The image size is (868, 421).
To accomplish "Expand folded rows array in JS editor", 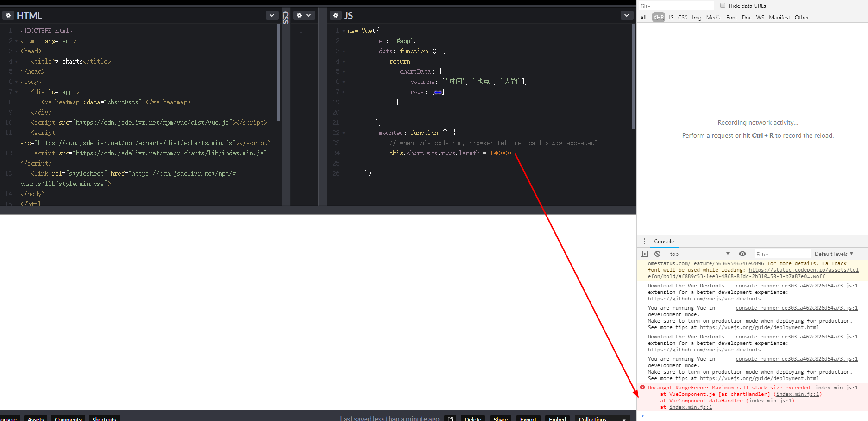I will (x=438, y=92).
